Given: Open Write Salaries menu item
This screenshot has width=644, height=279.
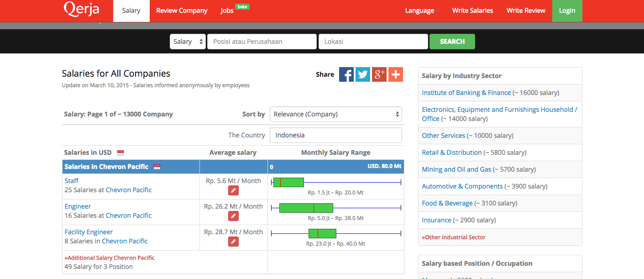Looking at the screenshot, I should click(x=472, y=11).
